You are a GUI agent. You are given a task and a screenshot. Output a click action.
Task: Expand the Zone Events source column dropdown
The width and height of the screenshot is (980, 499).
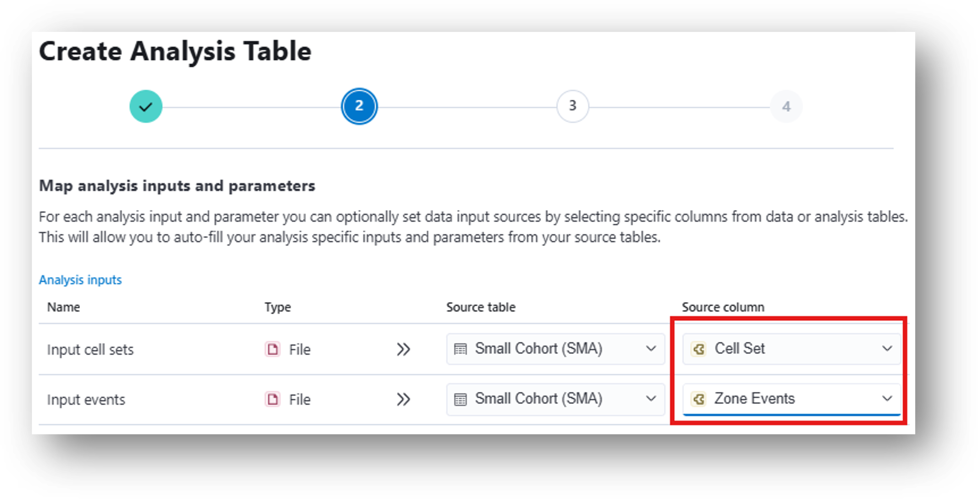click(x=791, y=399)
